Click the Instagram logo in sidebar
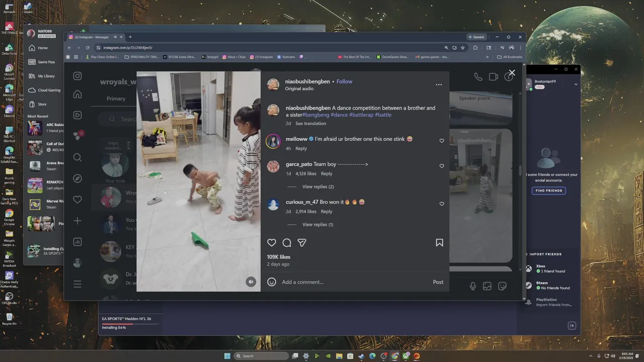The width and height of the screenshot is (644, 362). (x=77, y=76)
